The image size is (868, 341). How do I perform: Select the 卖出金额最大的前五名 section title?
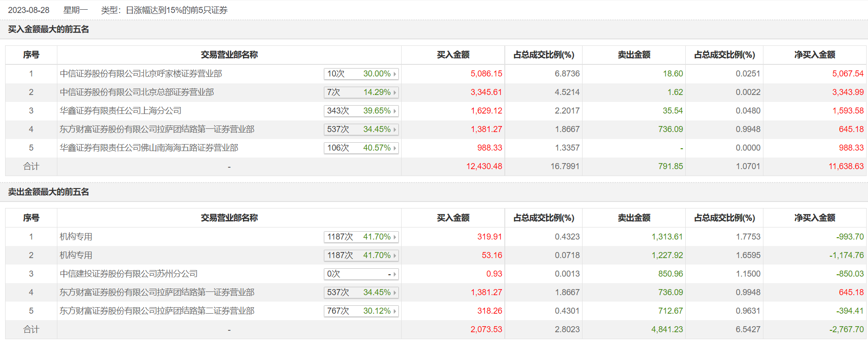click(49, 192)
